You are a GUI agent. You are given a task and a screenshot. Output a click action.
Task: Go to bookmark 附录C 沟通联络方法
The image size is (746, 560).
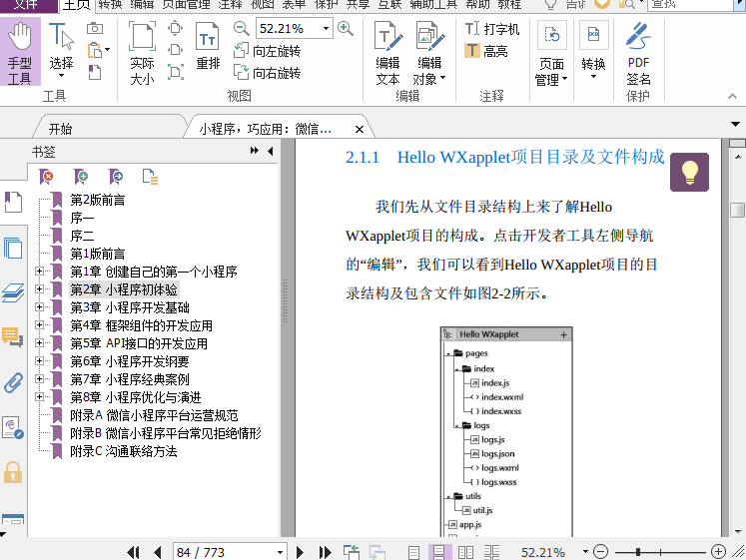click(x=124, y=451)
